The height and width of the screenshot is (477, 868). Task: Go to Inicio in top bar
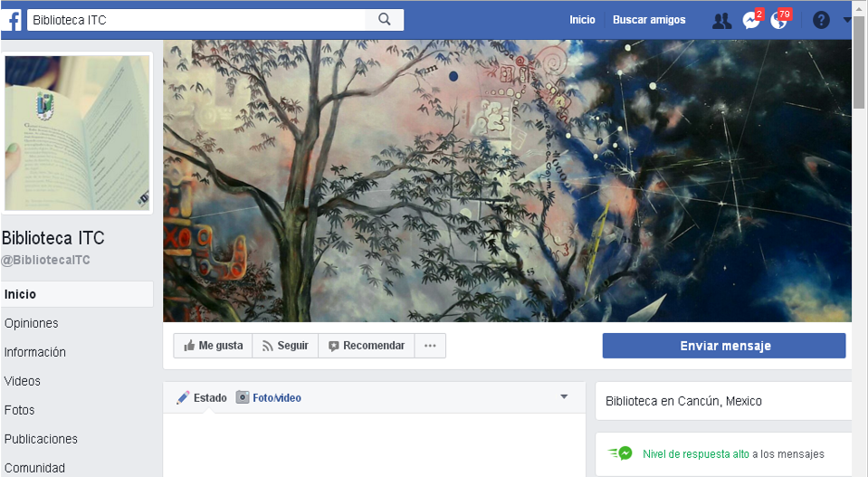point(582,20)
